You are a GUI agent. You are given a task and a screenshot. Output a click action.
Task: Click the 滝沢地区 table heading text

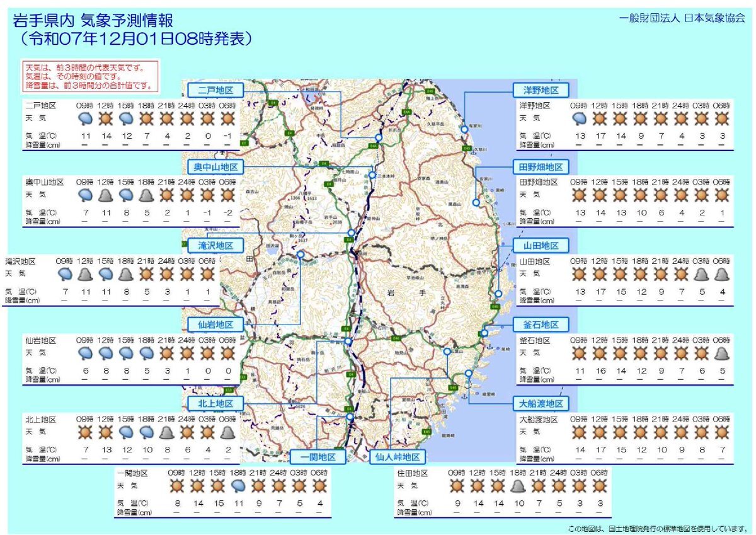[21, 261]
